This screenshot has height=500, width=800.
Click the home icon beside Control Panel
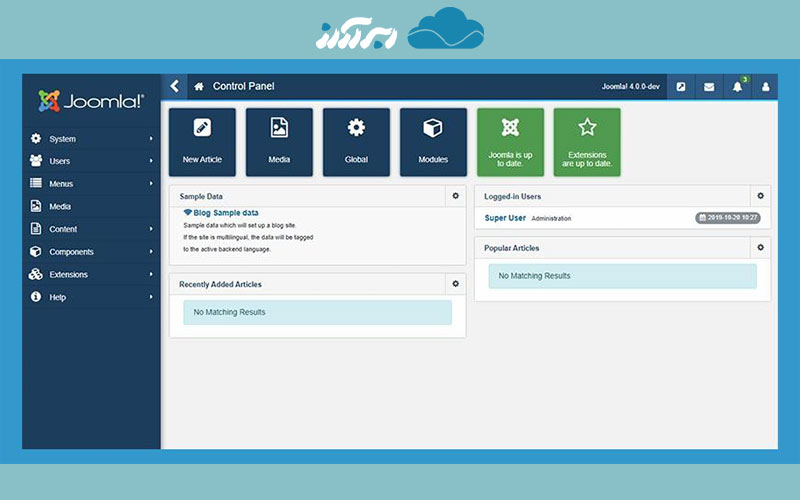click(199, 87)
